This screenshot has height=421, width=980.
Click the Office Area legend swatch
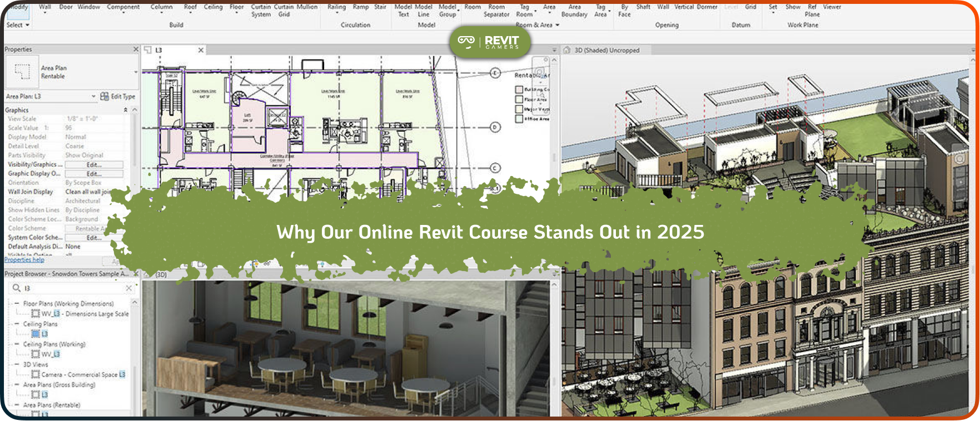[519, 119]
